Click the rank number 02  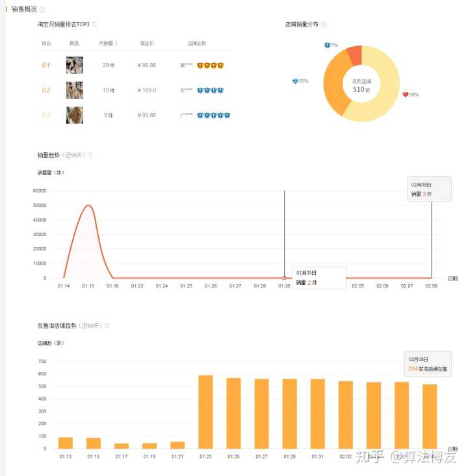(46, 90)
